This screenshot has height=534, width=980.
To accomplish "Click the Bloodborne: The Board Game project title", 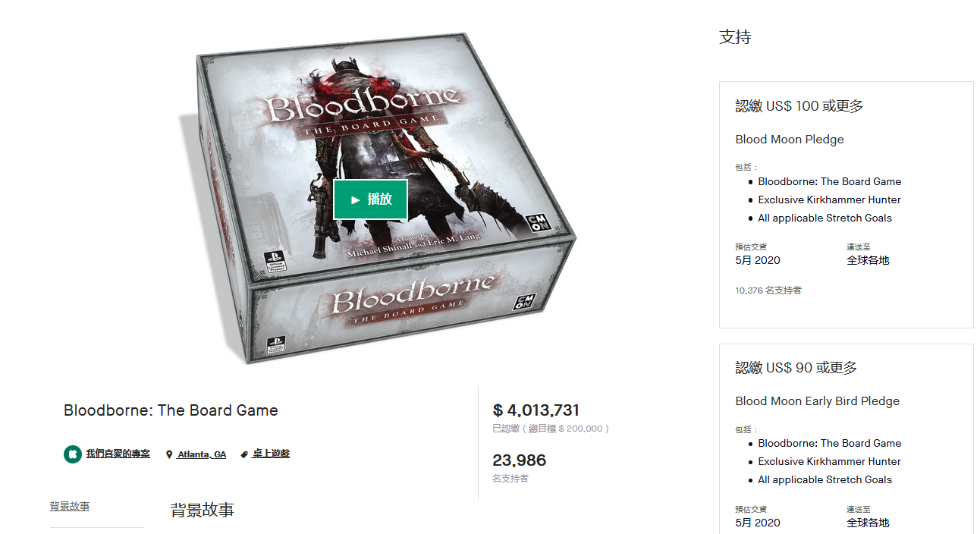I will pos(171,411).
